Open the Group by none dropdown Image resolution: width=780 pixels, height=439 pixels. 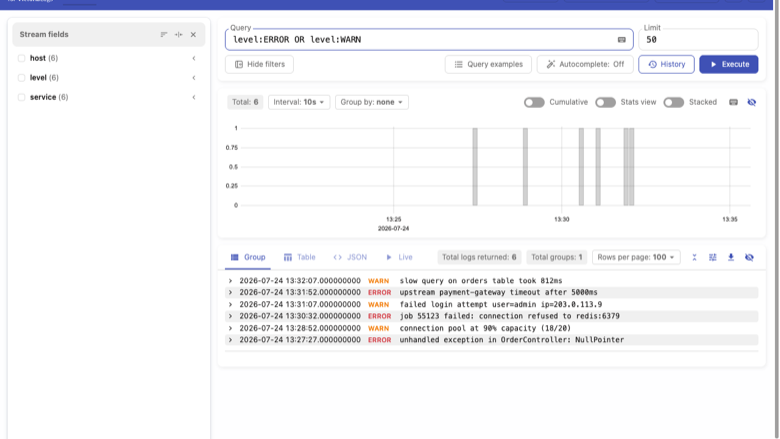[x=372, y=102]
